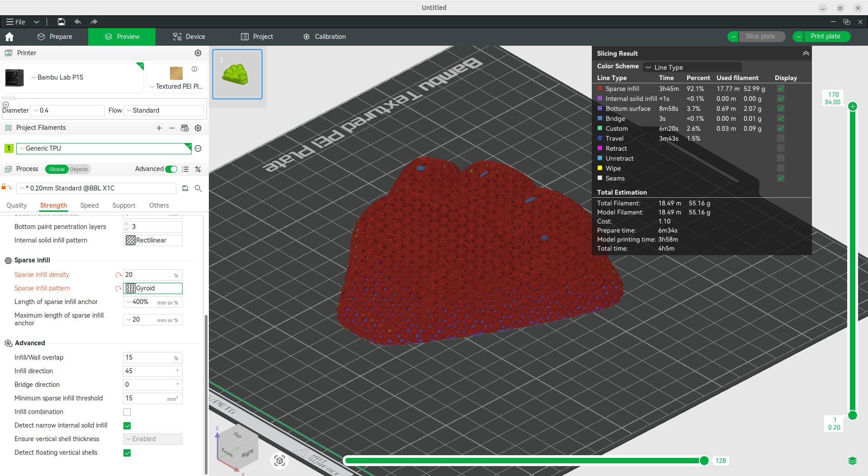Open the project filaments settings gear
The height and width of the screenshot is (476, 868).
coord(198,128)
